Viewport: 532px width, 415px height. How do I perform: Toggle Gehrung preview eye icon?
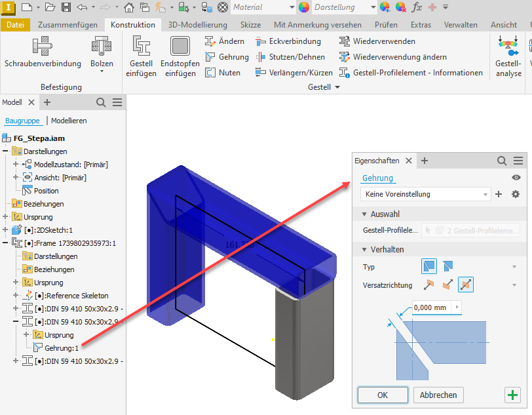516,177
